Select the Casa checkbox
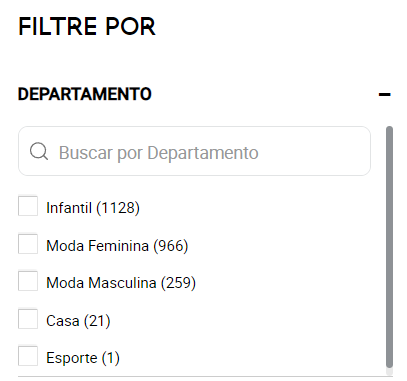Screen dimensions: 407x381 point(28,319)
